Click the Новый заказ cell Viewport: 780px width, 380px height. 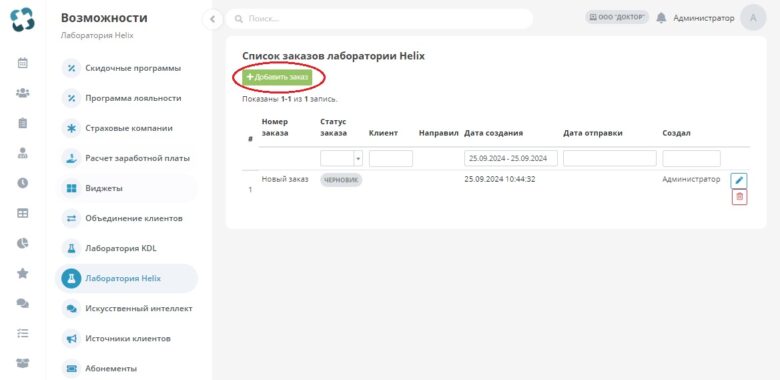tap(285, 179)
